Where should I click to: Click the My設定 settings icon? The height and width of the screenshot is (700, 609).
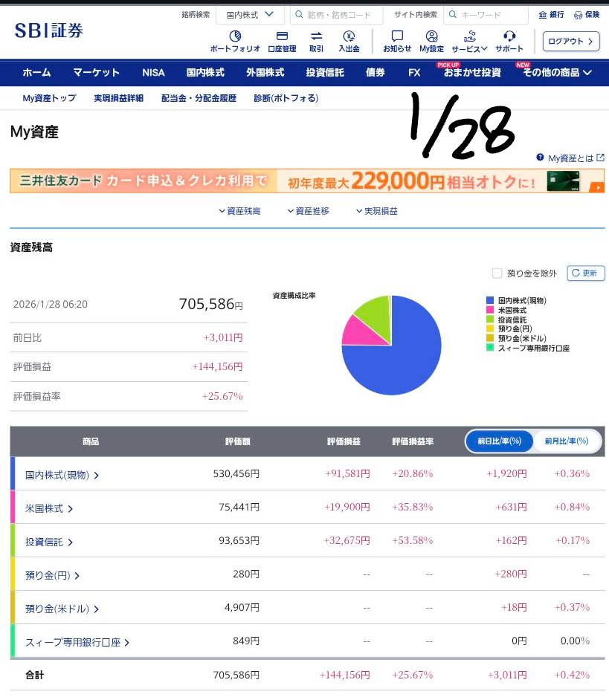[431, 36]
